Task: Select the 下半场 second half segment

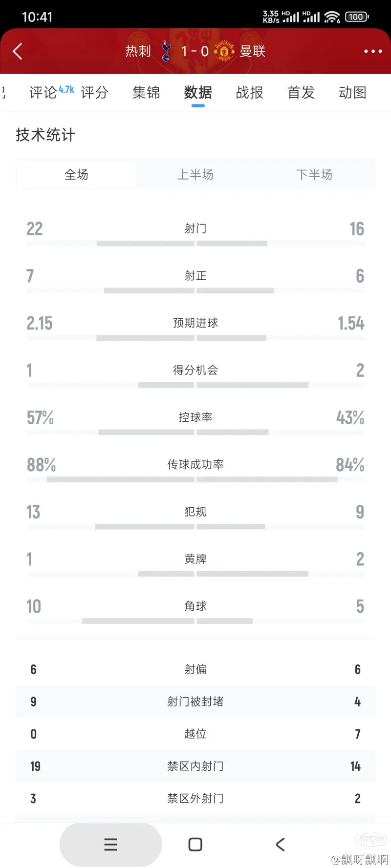Action: [314, 175]
